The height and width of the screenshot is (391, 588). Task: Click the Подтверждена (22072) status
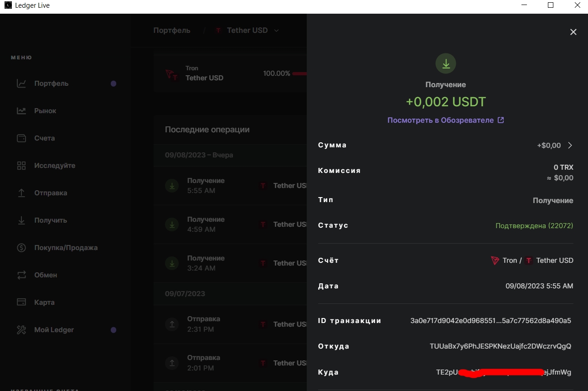(534, 226)
